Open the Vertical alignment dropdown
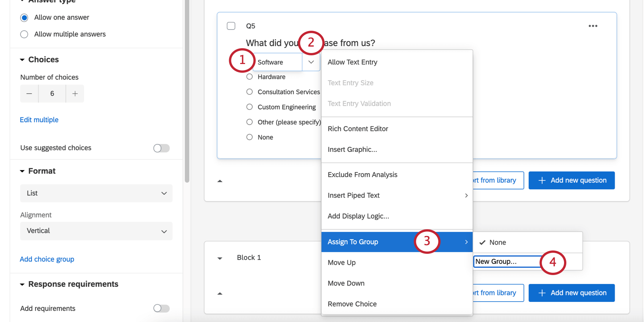Viewport: 644px width, 322px height. click(96, 231)
